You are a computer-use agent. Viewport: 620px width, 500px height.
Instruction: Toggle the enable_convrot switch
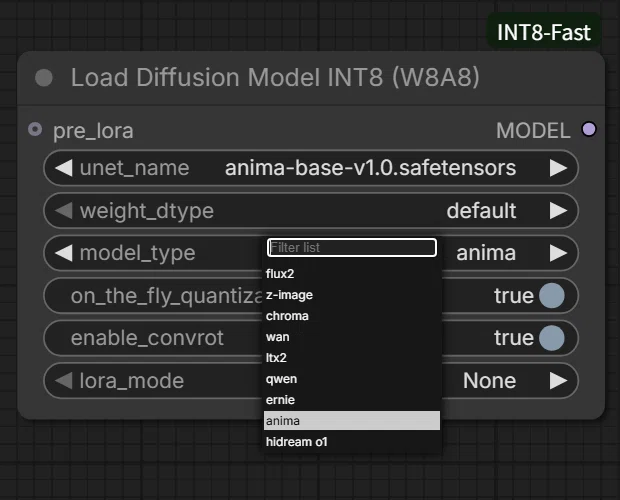(552, 338)
